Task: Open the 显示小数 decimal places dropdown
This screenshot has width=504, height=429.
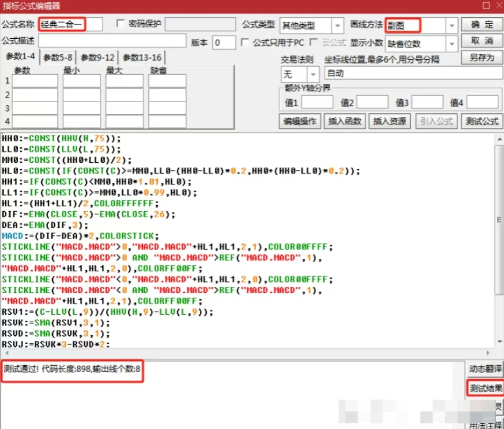Action: coord(452,44)
